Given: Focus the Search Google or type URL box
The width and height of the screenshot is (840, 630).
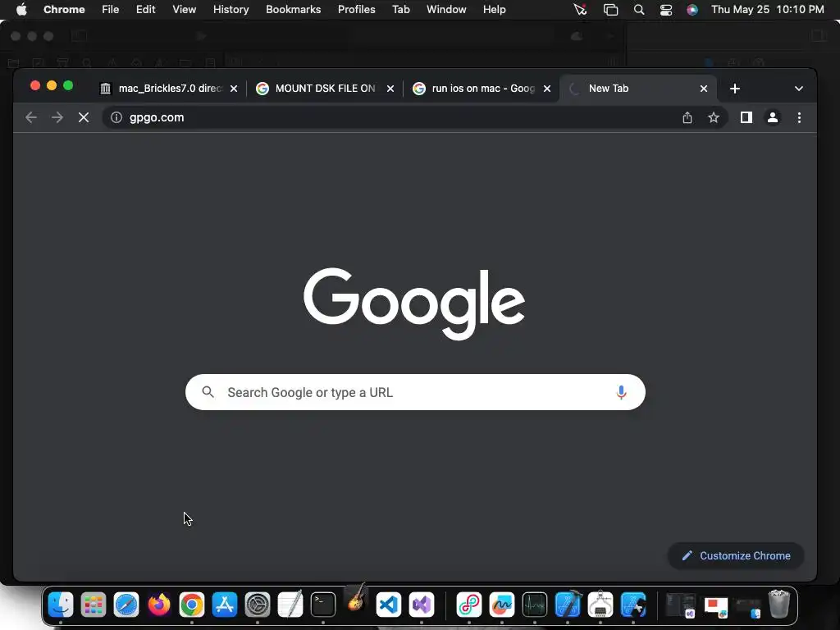Looking at the screenshot, I should click(x=415, y=392).
